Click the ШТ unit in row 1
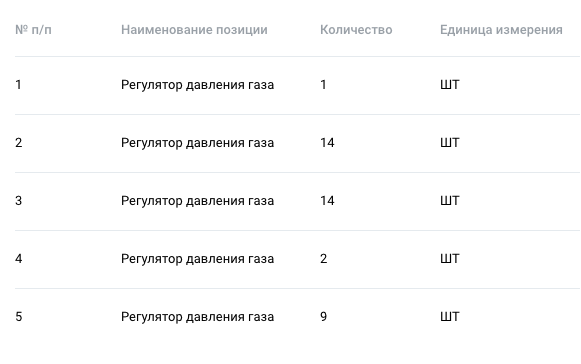581x364 pixels. pos(449,85)
